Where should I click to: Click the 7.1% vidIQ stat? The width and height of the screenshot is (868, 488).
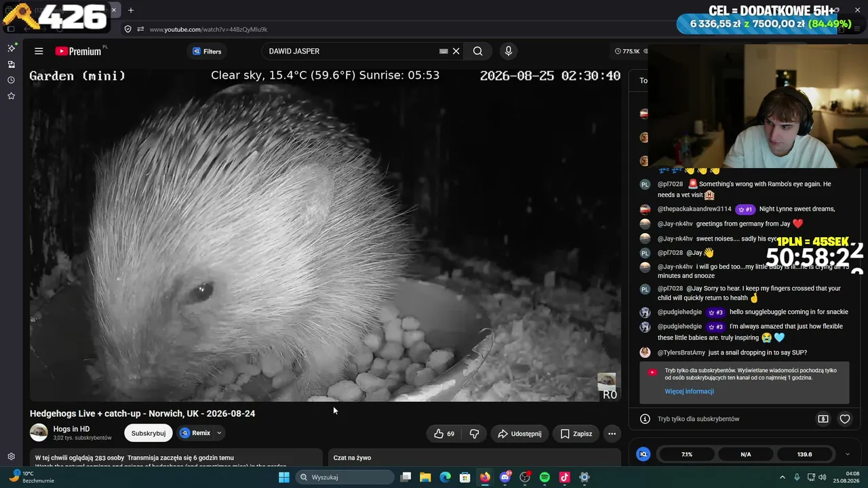[x=687, y=454]
